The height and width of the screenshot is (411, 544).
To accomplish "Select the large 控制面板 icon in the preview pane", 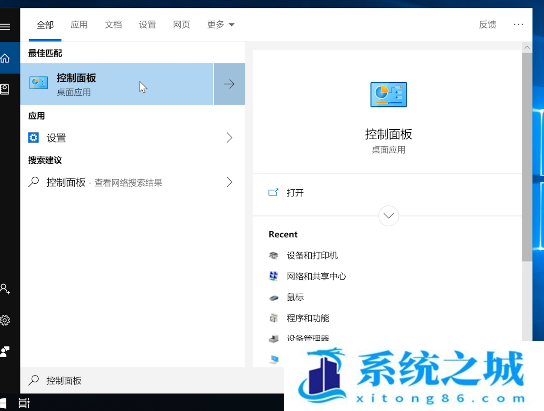I will coord(388,94).
